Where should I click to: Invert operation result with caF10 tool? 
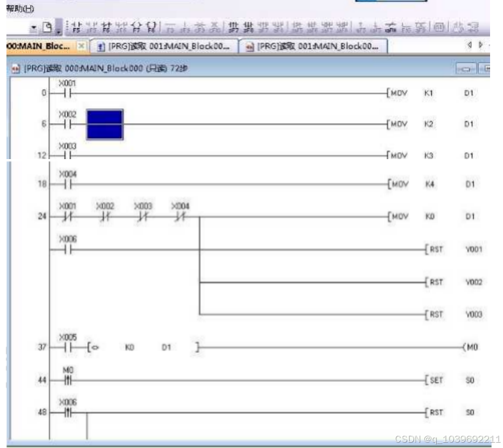click(390, 28)
